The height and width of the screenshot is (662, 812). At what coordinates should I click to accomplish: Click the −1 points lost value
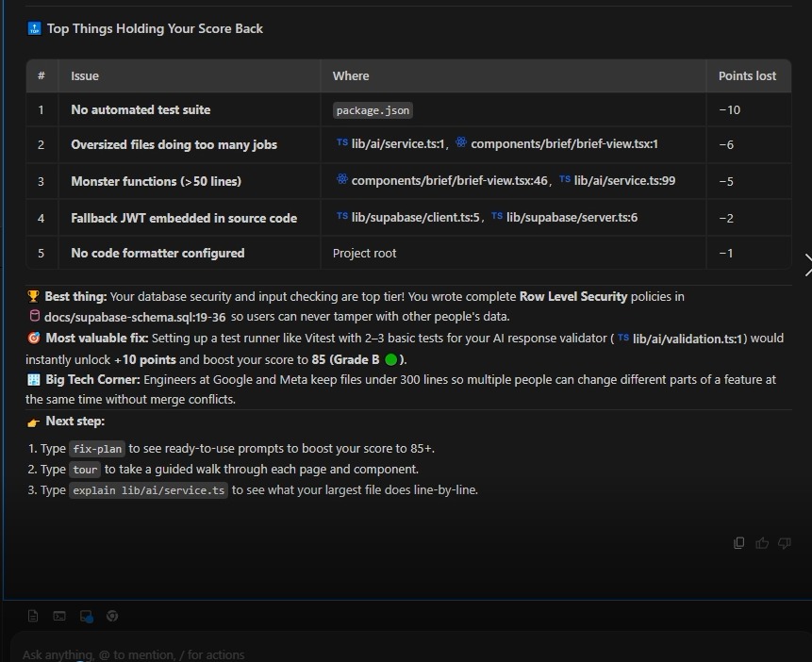(726, 254)
